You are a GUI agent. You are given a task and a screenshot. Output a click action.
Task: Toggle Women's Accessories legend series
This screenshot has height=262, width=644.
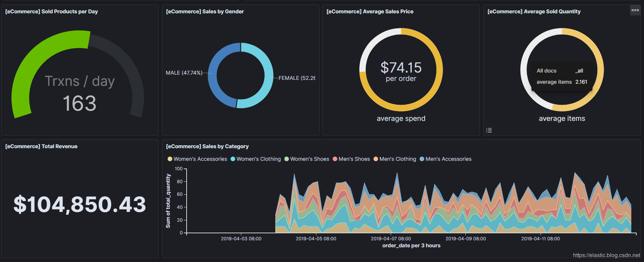coord(197,159)
